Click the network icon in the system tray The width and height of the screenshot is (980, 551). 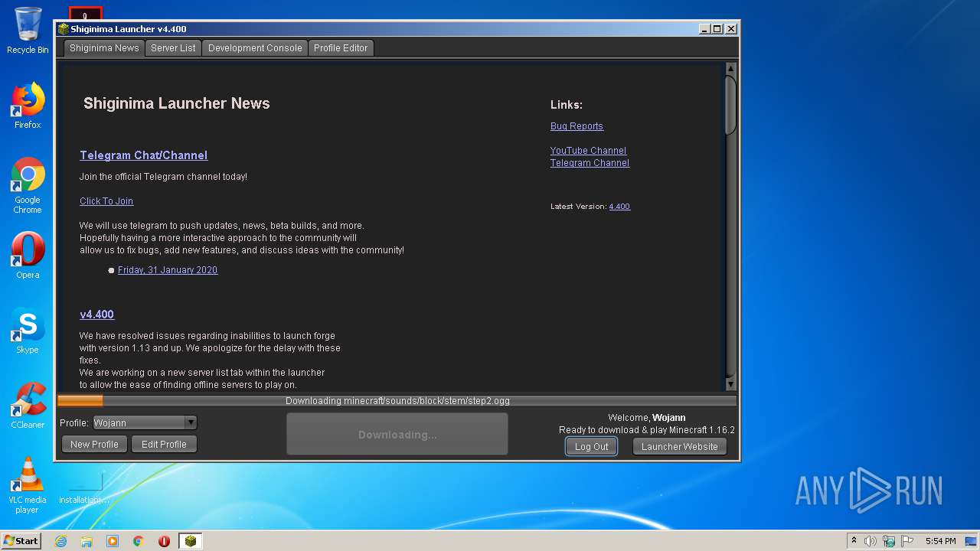889,541
